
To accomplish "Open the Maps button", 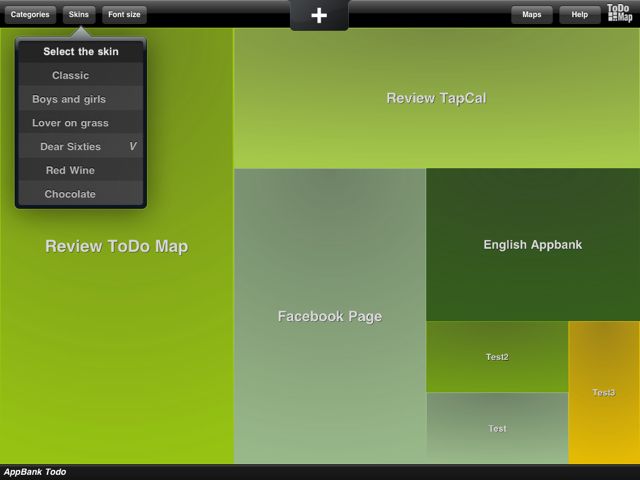I will [x=532, y=15].
